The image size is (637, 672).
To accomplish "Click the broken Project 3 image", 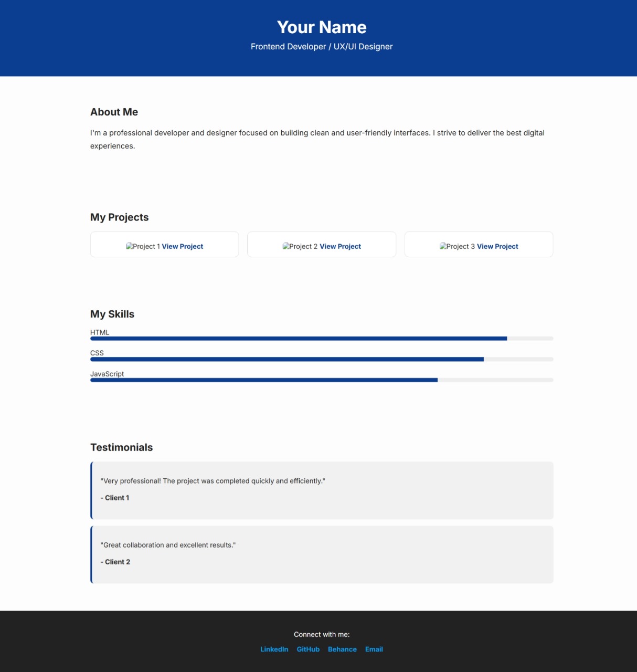I will [x=457, y=246].
